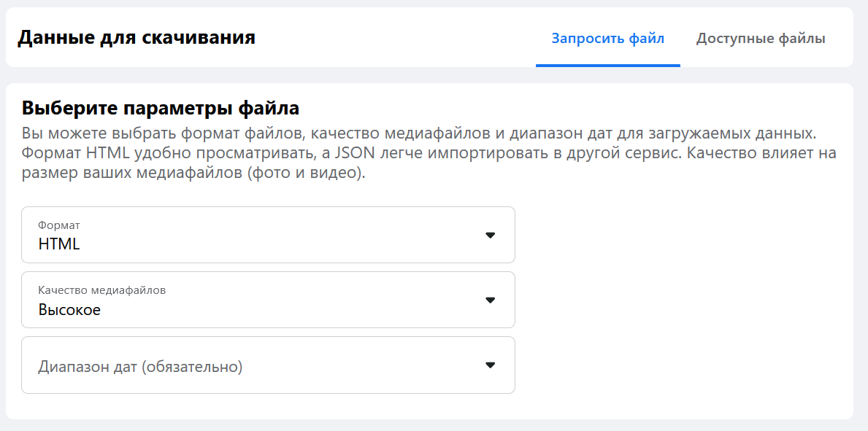This screenshot has height=431, width=868.
Task: Click the Качество медиафайлов caret arrow
Action: coord(490,299)
